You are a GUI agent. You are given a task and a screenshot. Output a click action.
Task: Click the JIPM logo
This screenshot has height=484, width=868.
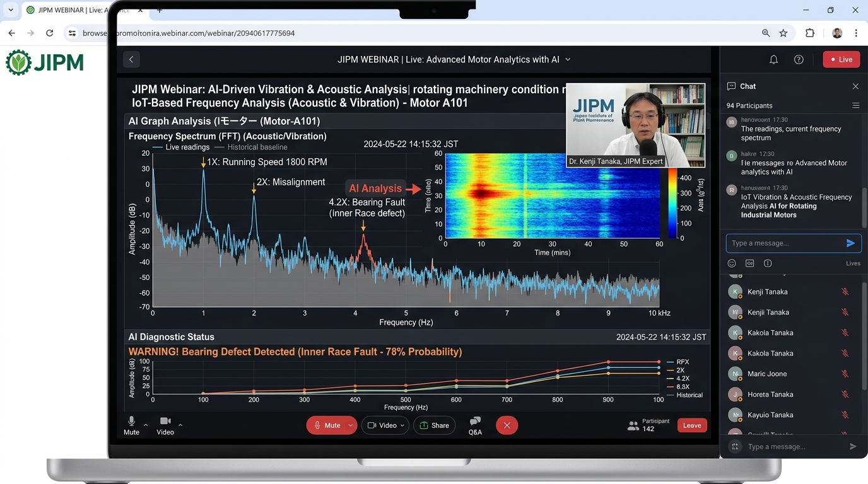(x=45, y=62)
